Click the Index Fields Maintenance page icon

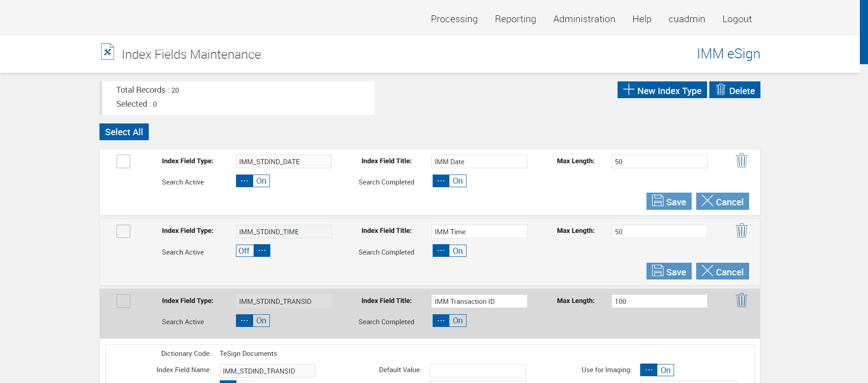click(108, 52)
